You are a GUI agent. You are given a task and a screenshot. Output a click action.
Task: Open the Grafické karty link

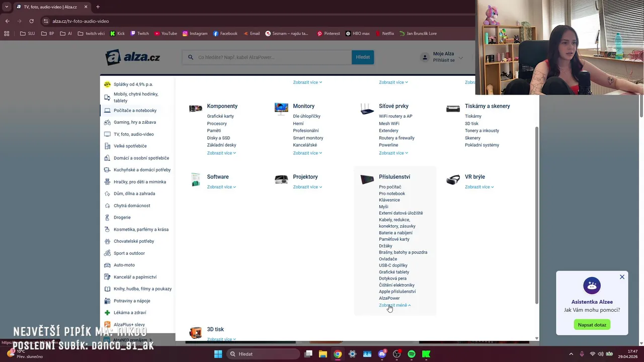(x=220, y=116)
